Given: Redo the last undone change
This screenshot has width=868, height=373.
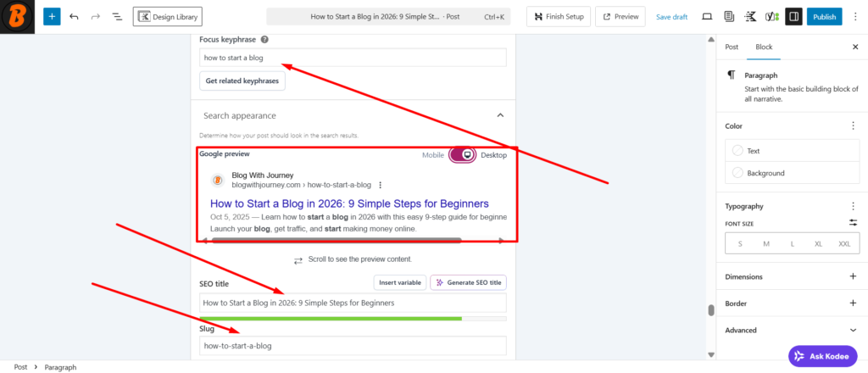Looking at the screenshot, I should [95, 17].
